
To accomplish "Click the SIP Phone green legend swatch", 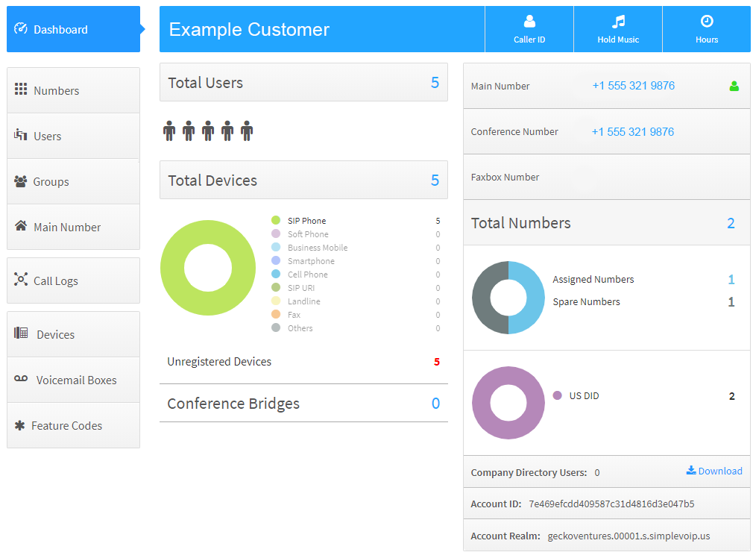I will click(276, 221).
